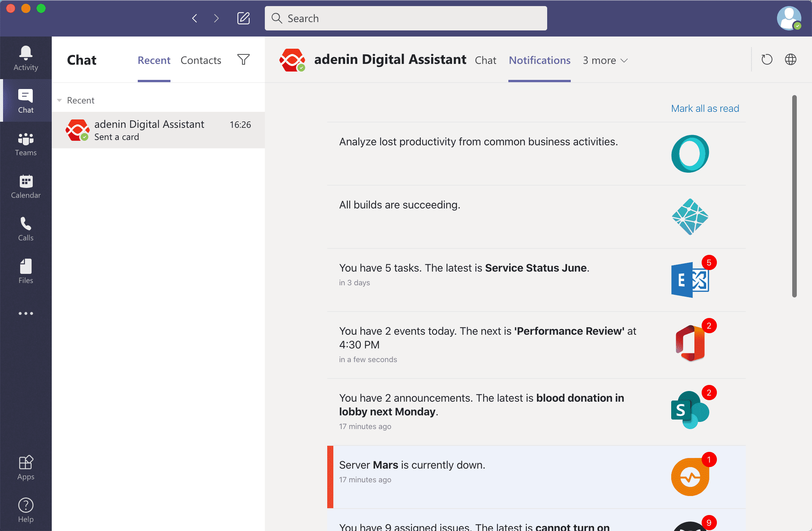Open Files in the sidebar
Viewport: 812px width, 531px height.
tap(26, 272)
